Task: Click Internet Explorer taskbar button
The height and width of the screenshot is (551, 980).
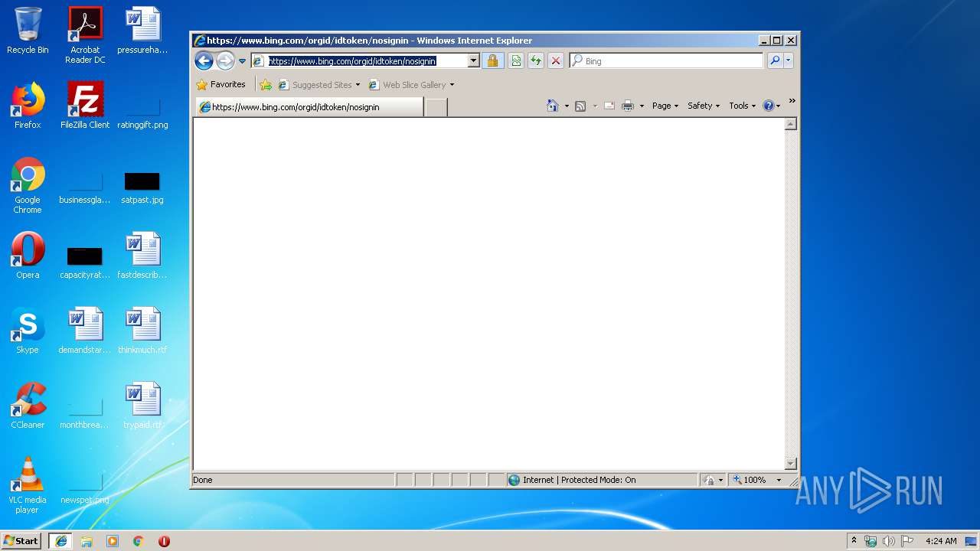Action: [61, 540]
